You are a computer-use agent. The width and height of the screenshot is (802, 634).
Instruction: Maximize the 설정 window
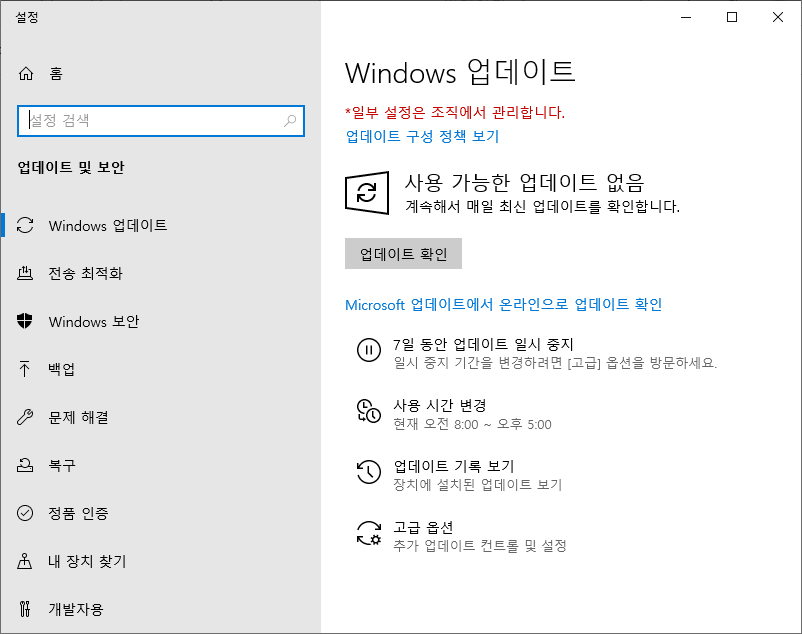[x=732, y=17]
